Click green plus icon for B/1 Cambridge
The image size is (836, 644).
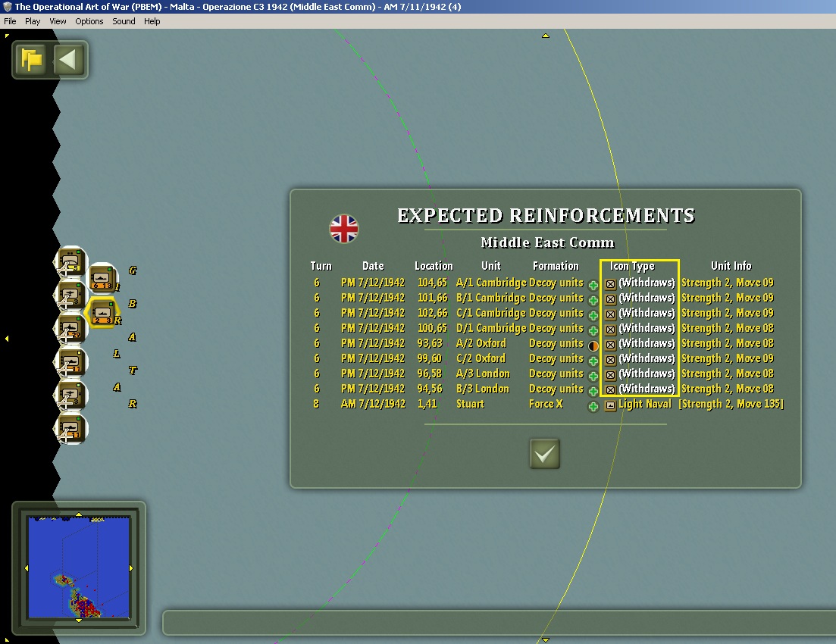click(593, 300)
